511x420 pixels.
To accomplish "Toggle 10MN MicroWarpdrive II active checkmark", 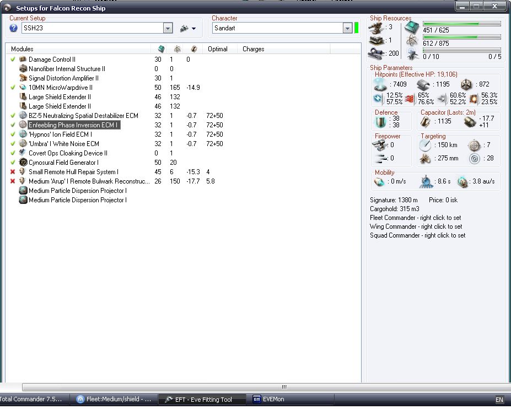I will point(13,87).
